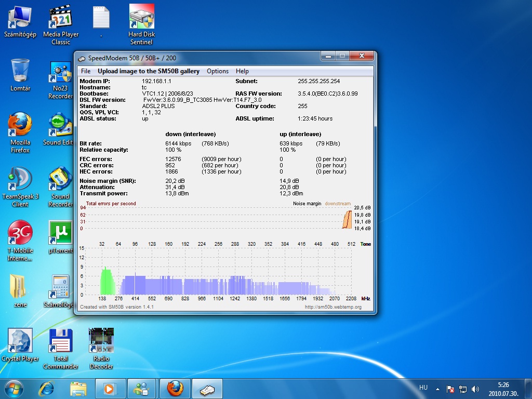
Task: Click the HU language indicator
Action: pos(423,388)
